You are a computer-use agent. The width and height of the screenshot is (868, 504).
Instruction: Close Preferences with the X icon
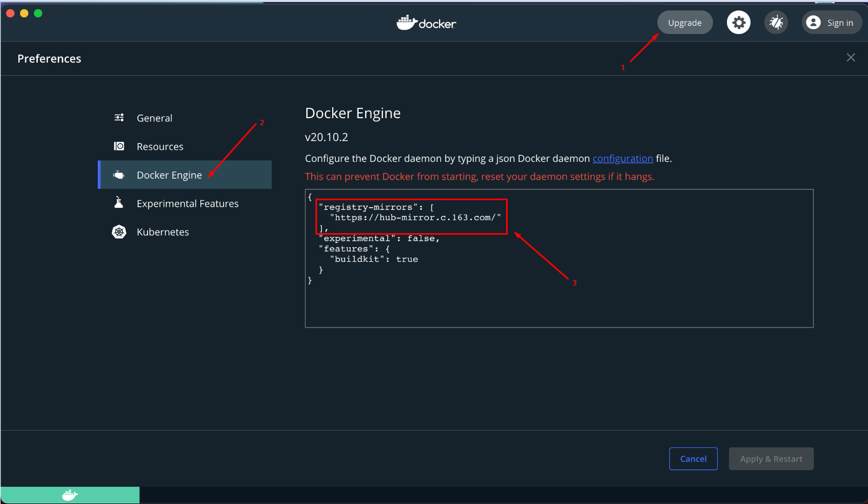[x=851, y=58]
